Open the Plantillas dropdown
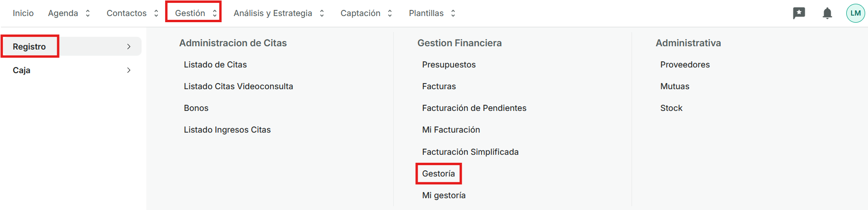This screenshot has height=210, width=868. (x=432, y=13)
